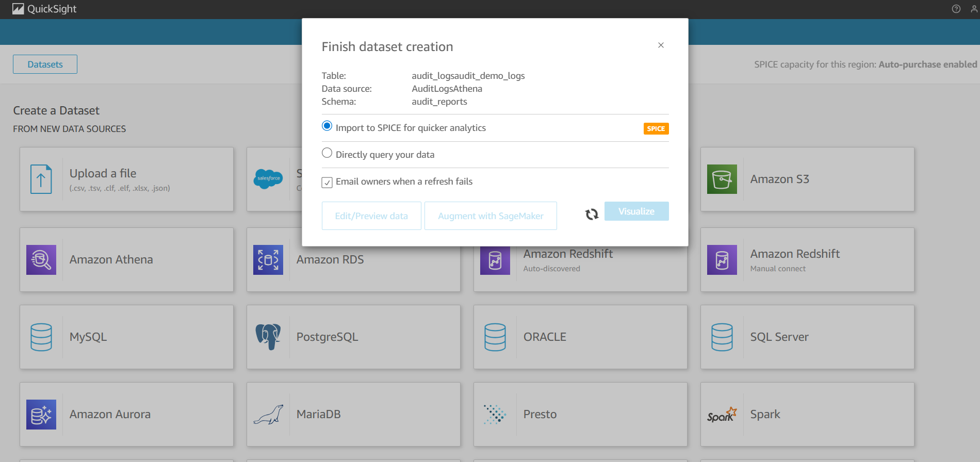Click the refresh arrows icon beside Visualize

tap(592, 214)
